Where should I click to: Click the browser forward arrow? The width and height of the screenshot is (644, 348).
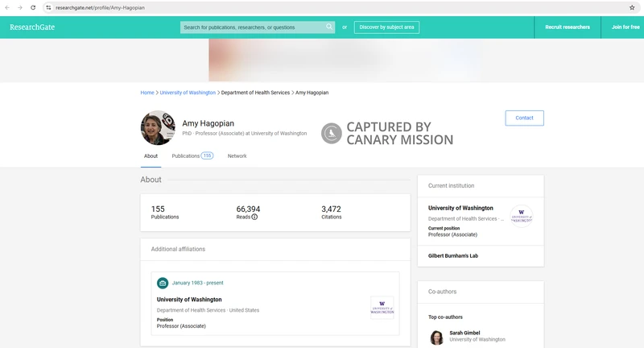pos(19,7)
